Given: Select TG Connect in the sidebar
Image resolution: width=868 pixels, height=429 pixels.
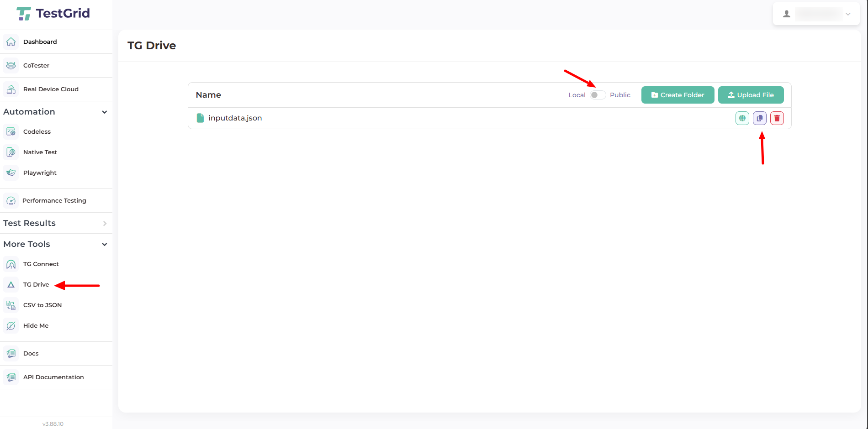Looking at the screenshot, I should (x=41, y=264).
